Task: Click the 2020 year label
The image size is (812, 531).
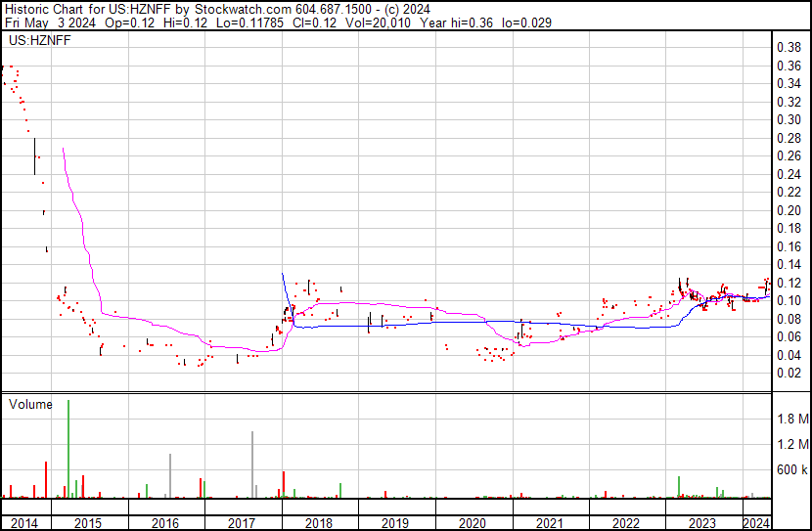Action: pyautogui.click(x=473, y=523)
